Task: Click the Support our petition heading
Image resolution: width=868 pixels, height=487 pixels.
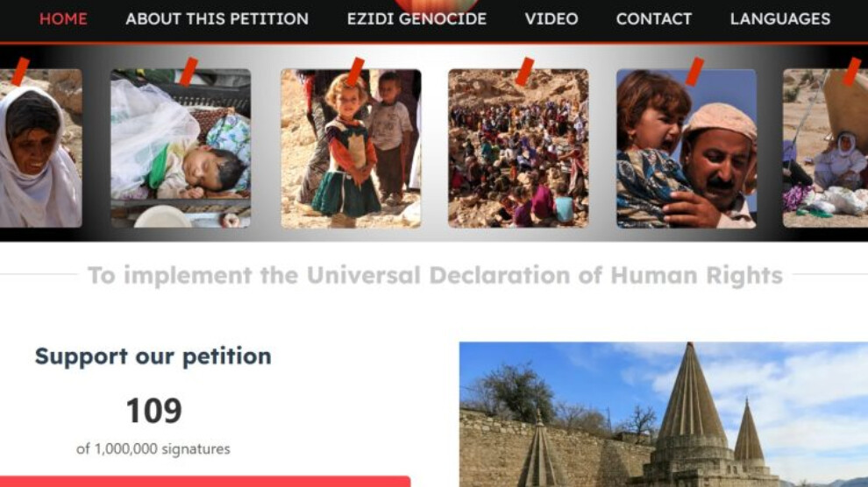Action: (x=153, y=356)
